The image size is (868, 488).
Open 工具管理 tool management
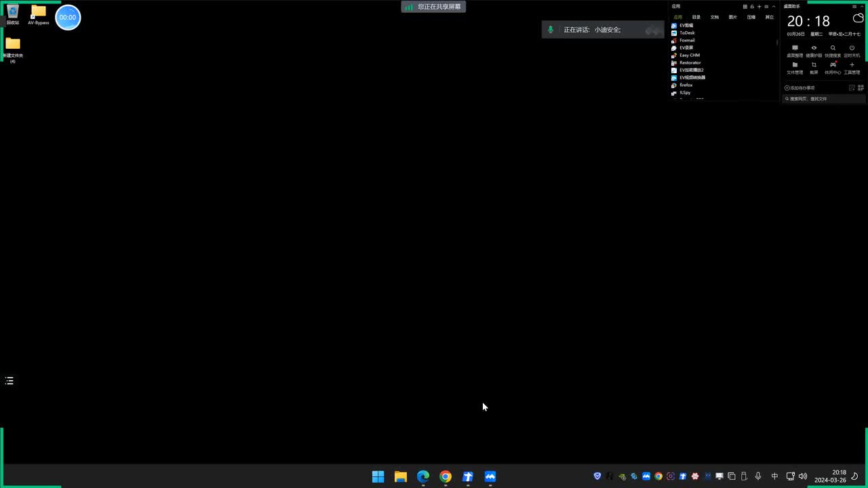(x=852, y=68)
